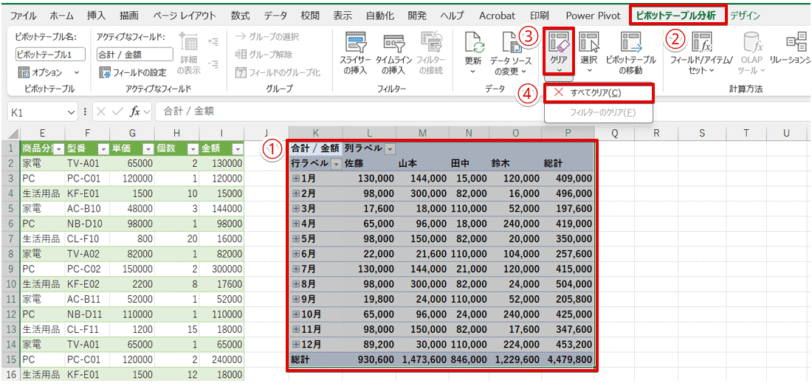Switch to the データ tab
The height and width of the screenshot is (389, 812).
[276, 16]
